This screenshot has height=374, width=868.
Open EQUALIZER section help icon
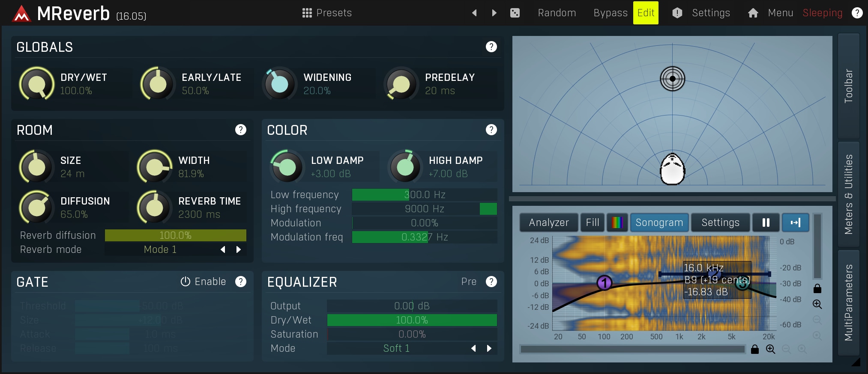(x=491, y=282)
